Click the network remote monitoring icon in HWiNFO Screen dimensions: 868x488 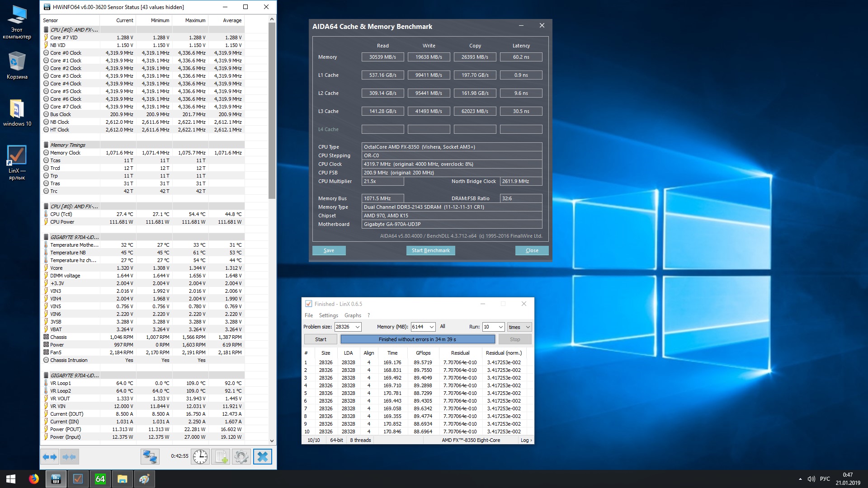(150, 457)
